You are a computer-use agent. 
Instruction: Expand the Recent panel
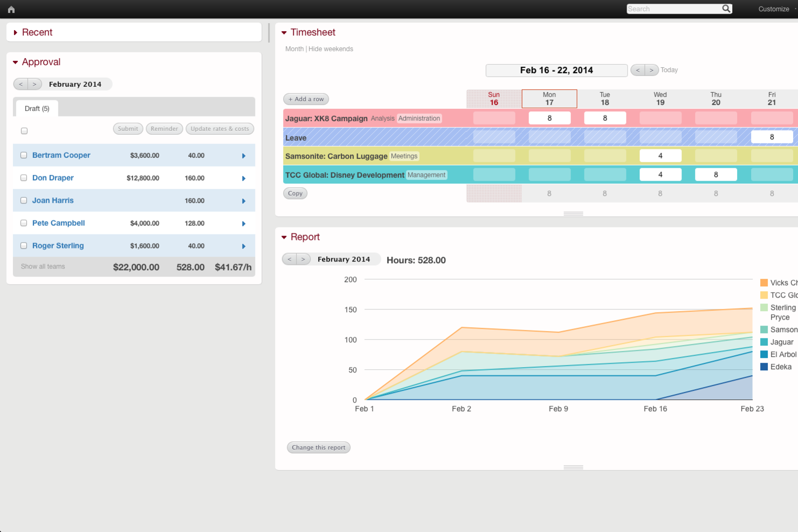(x=15, y=32)
